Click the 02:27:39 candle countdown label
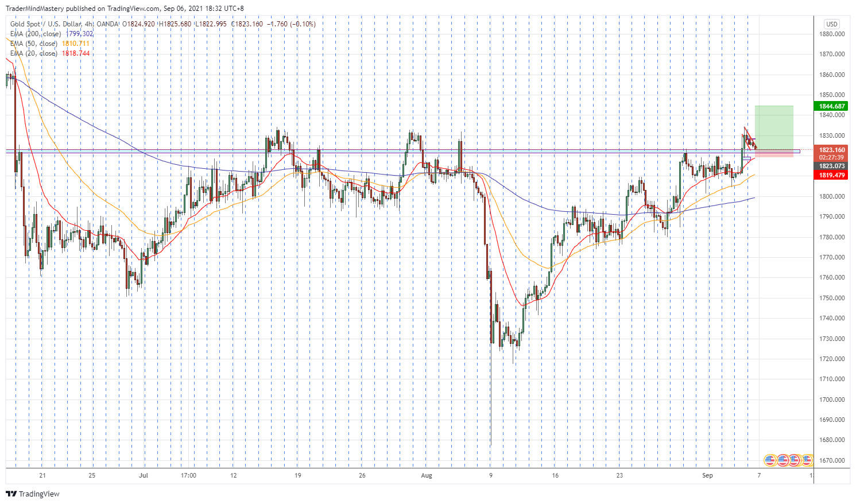Image resolution: width=856 pixels, height=504 pixels. tap(831, 157)
